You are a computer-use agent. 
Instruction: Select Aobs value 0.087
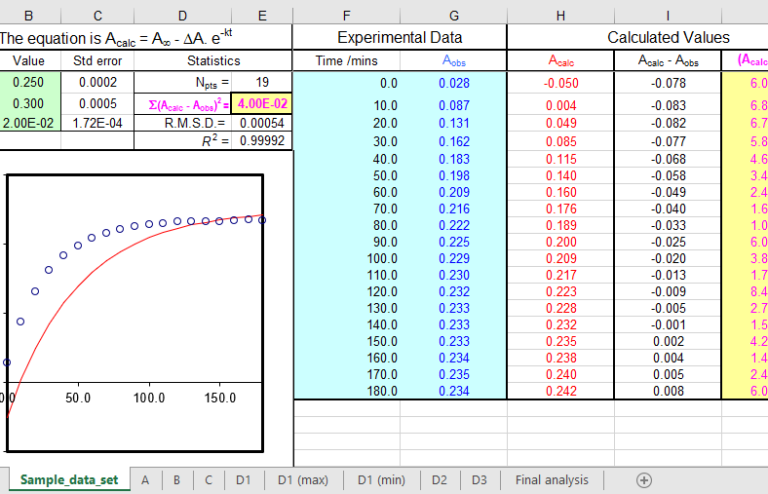tap(454, 105)
